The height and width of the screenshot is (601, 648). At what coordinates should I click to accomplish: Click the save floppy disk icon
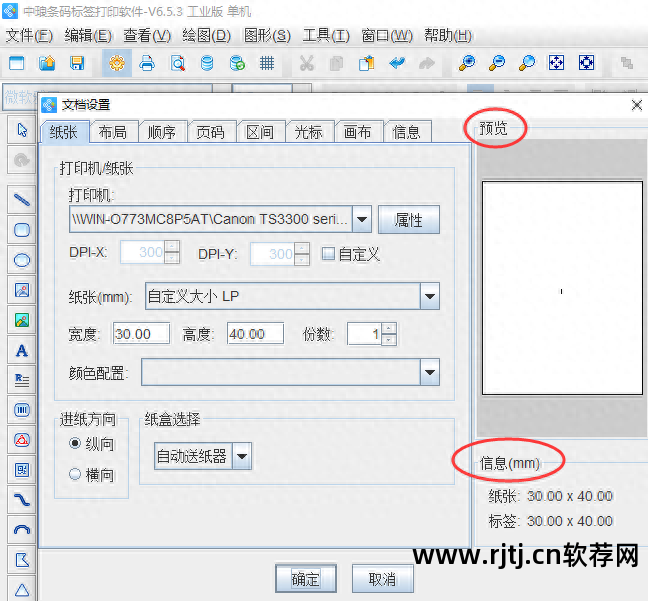[77, 64]
